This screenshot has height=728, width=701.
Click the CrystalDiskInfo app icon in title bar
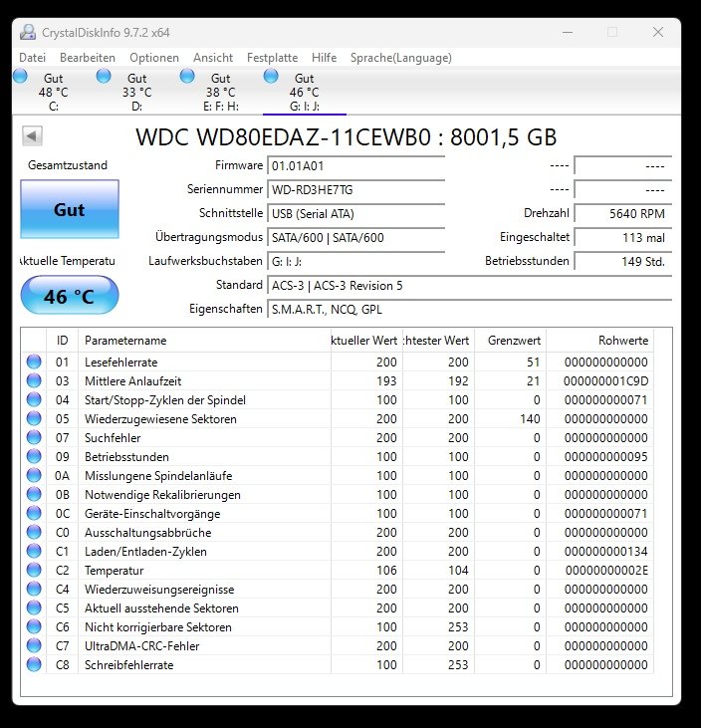[x=28, y=32]
